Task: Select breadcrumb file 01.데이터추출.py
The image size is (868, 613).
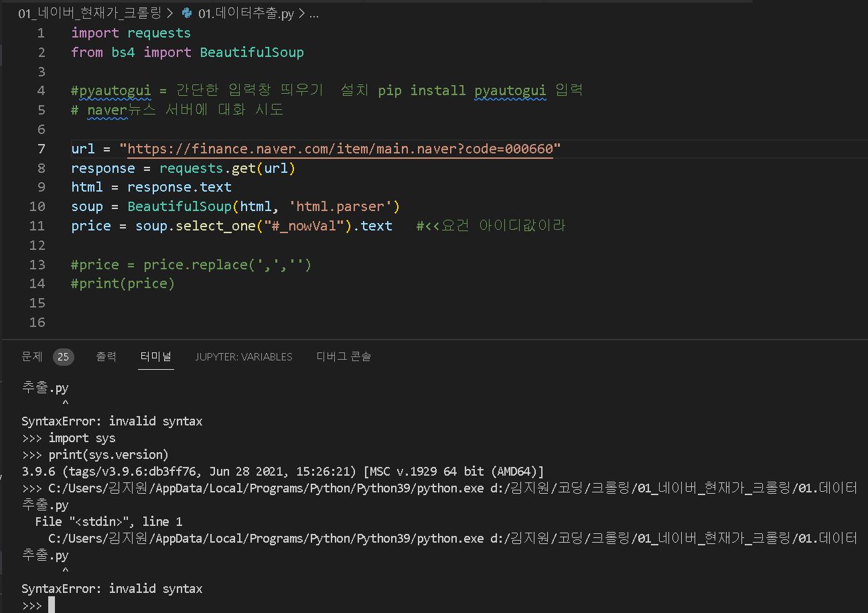Action: pyautogui.click(x=246, y=13)
